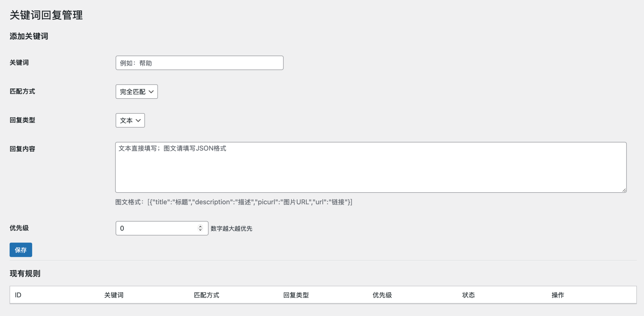
Task: Focus the 回复内容 reply content textarea
Action: [x=371, y=167]
